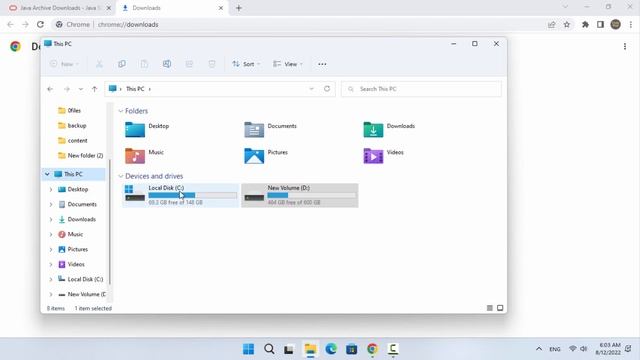Click the Rename icon in Explorer toolbar
Screen dimensions: 640x360
[167, 64]
